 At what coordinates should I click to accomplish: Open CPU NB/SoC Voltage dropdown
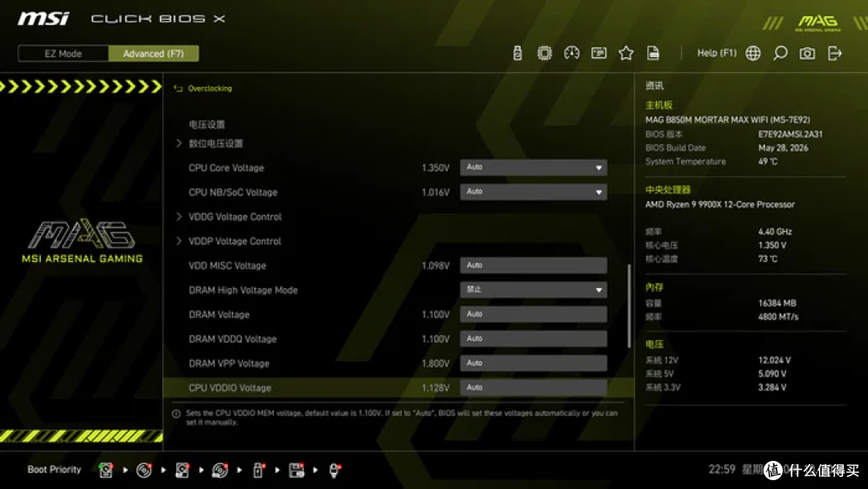(x=533, y=191)
